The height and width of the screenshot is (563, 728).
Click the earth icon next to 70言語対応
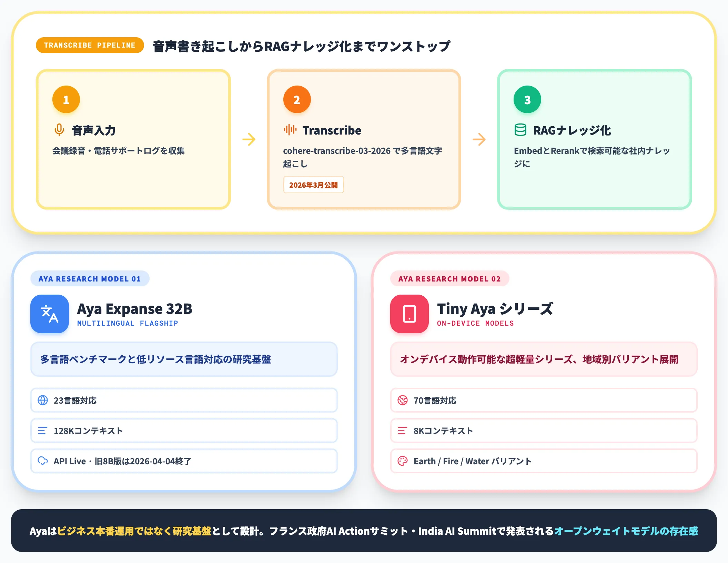tap(403, 400)
